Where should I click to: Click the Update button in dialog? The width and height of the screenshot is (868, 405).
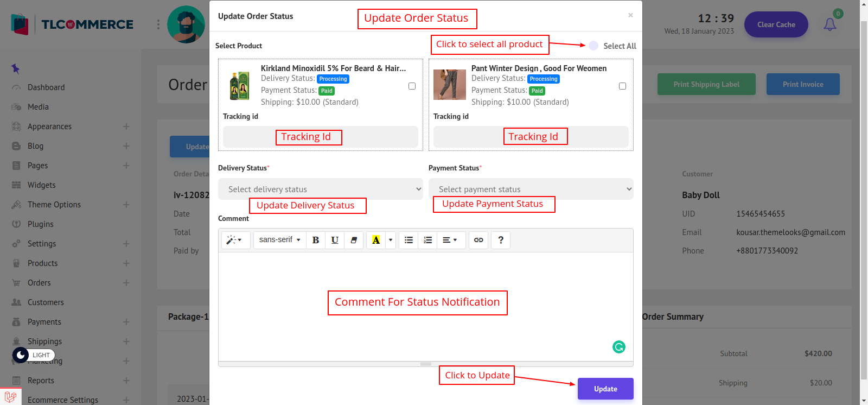tap(605, 389)
